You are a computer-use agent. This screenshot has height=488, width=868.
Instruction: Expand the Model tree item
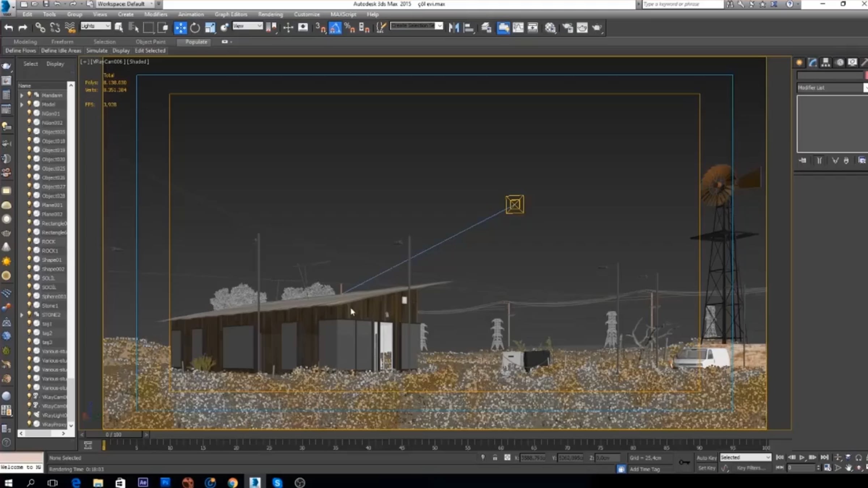coord(22,104)
